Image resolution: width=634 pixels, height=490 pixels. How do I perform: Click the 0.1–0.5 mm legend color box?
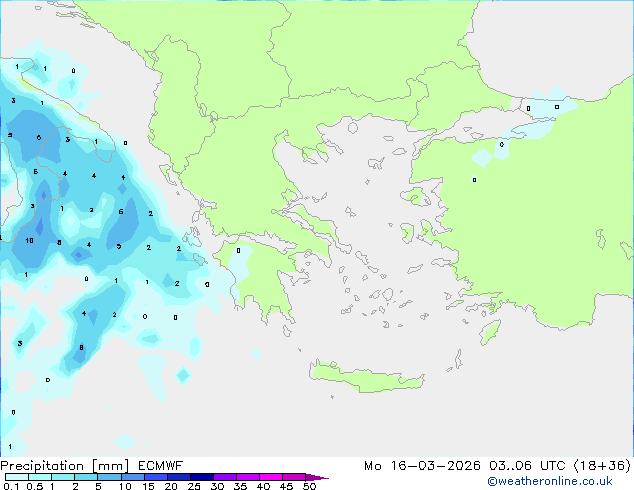coord(17,477)
